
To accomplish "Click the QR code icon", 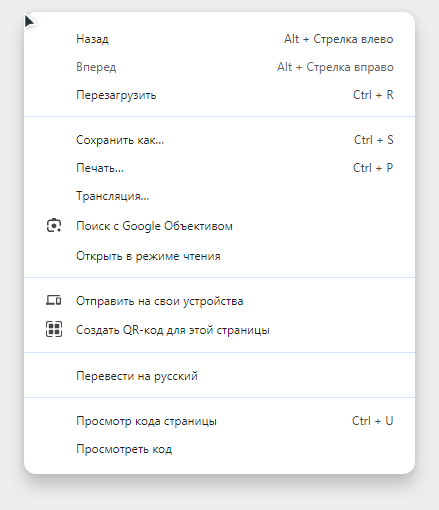I will coord(54,329).
